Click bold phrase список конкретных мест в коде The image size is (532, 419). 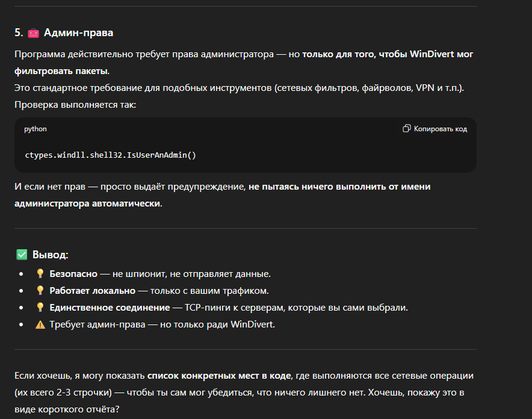point(219,376)
